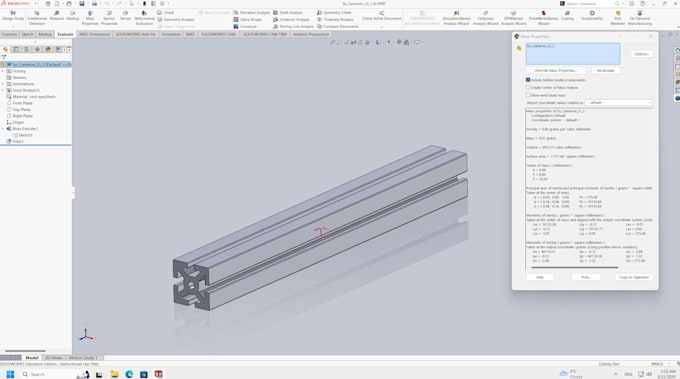Toggle Zebra Stripes display
Viewport: 680px width, 379px height.
pyautogui.click(x=248, y=20)
